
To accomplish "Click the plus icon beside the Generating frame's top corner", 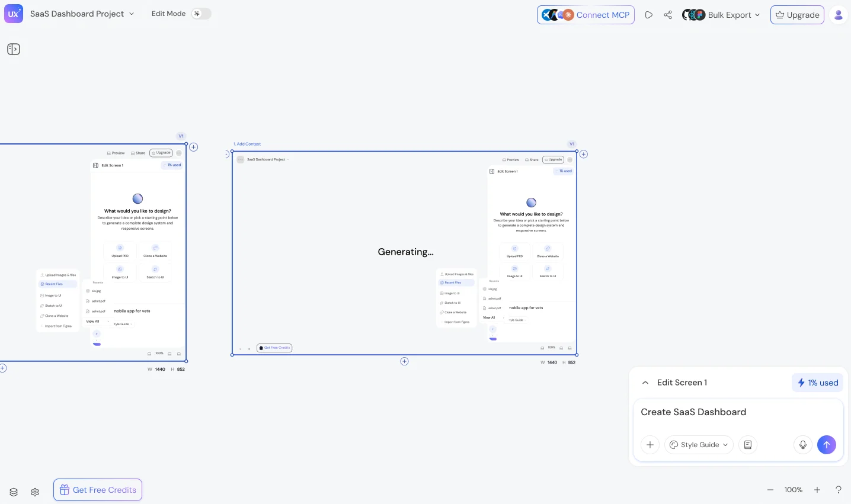I will [584, 154].
